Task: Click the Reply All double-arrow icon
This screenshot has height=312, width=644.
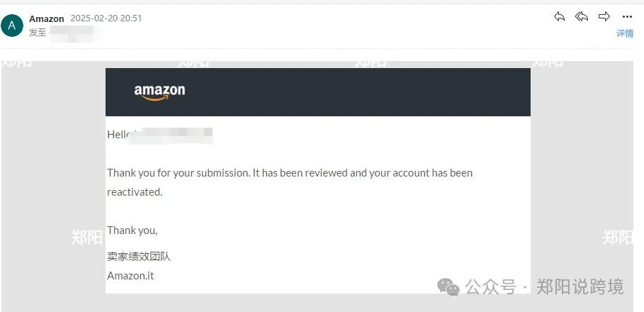Action: (582, 16)
